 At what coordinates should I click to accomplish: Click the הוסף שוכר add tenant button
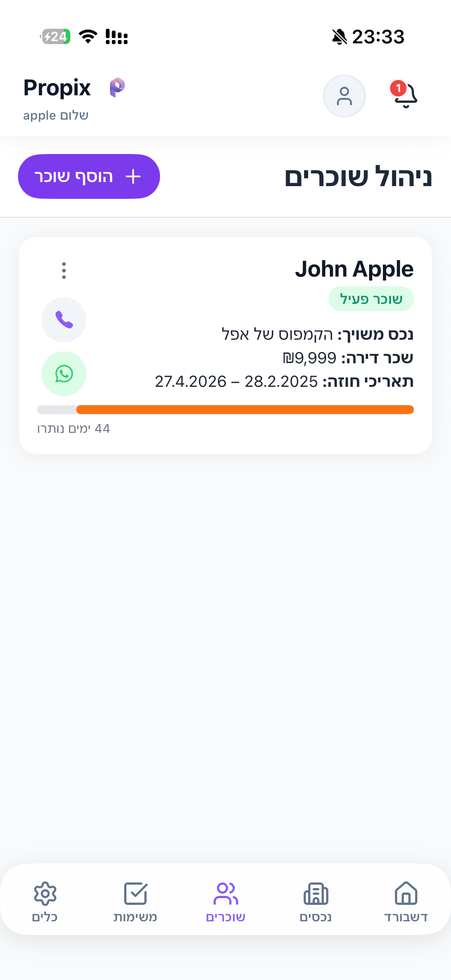[x=89, y=176]
